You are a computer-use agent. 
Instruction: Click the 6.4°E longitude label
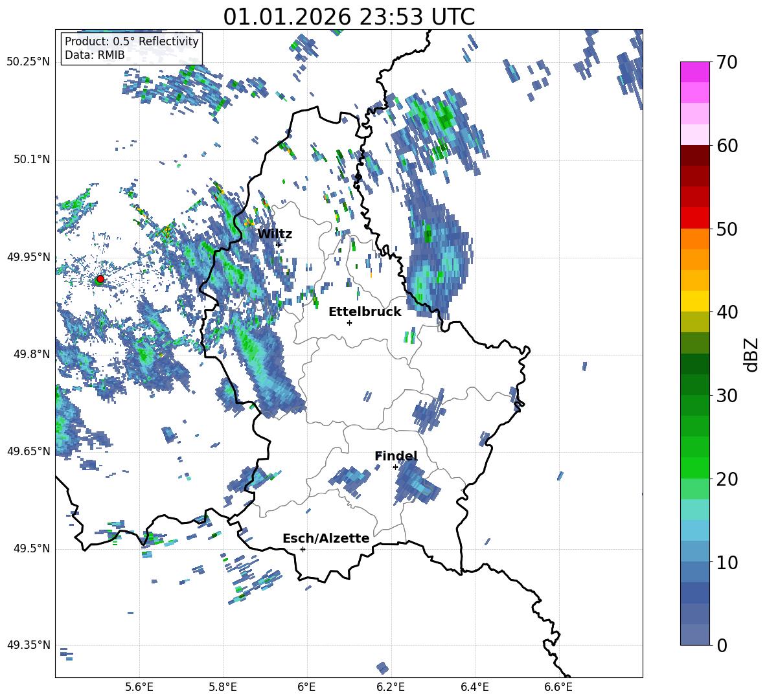(x=474, y=687)
